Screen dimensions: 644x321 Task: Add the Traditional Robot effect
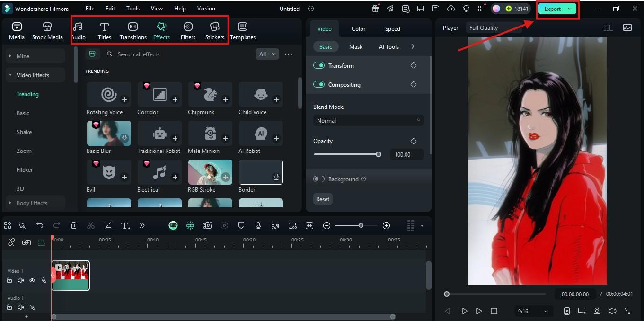click(175, 138)
